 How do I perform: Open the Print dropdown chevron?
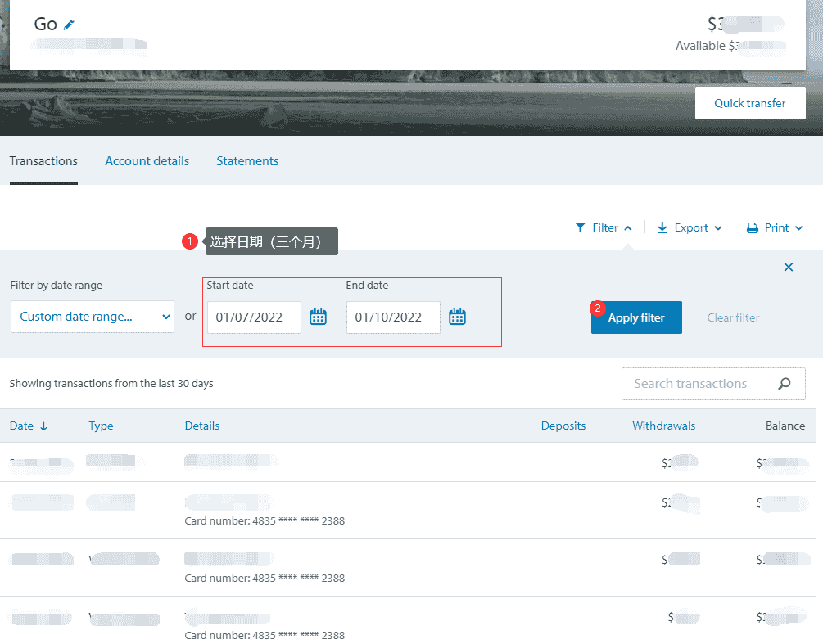[x=798, y=228]
